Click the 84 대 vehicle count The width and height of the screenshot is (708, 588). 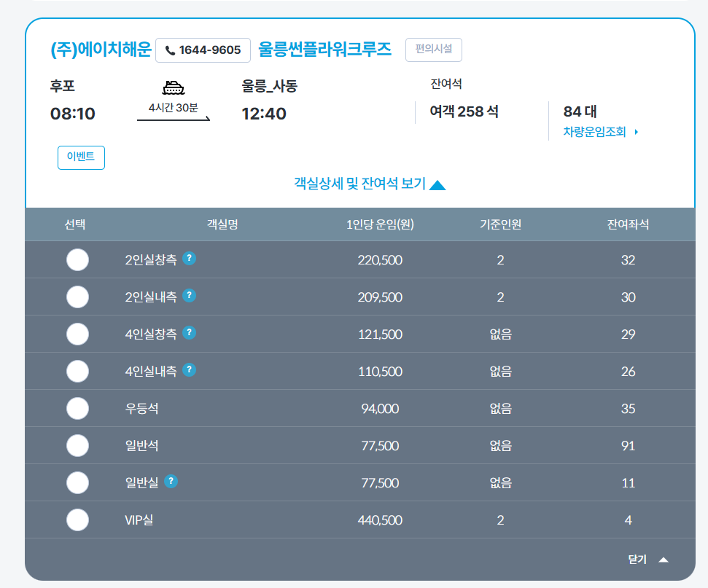point(580,111)
